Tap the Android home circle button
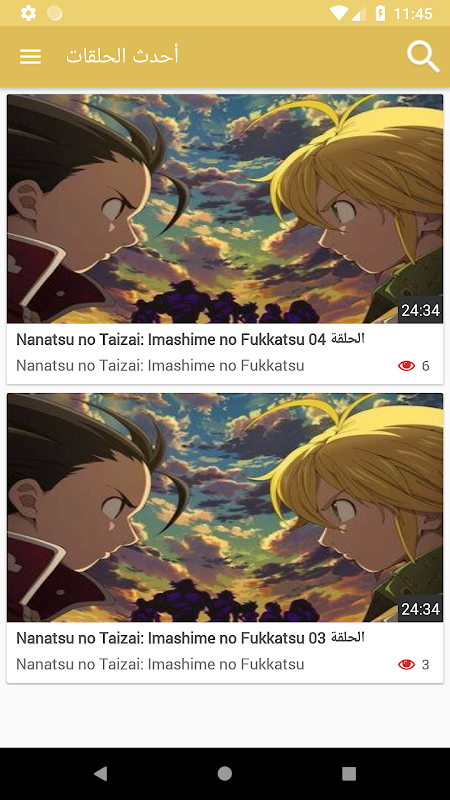450x800 pixels. click(224, 774)
